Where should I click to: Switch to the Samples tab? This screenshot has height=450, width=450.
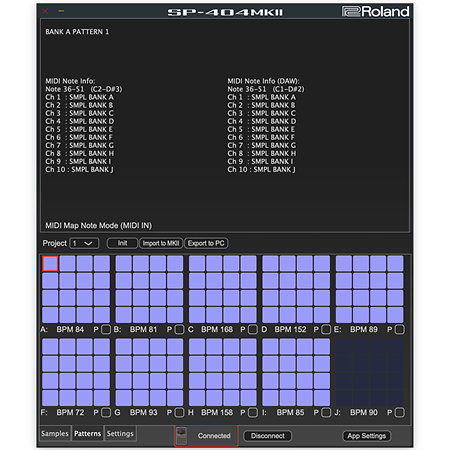pyautogui.click(x=55, y=433)
